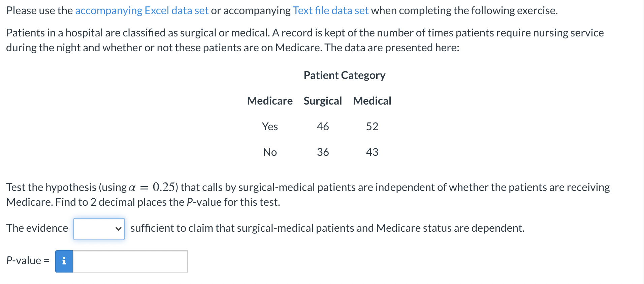Image resolution: width=644 pixels, height=284 pixels.
Task: Click the No row label
Action: [x=270, y=152]
